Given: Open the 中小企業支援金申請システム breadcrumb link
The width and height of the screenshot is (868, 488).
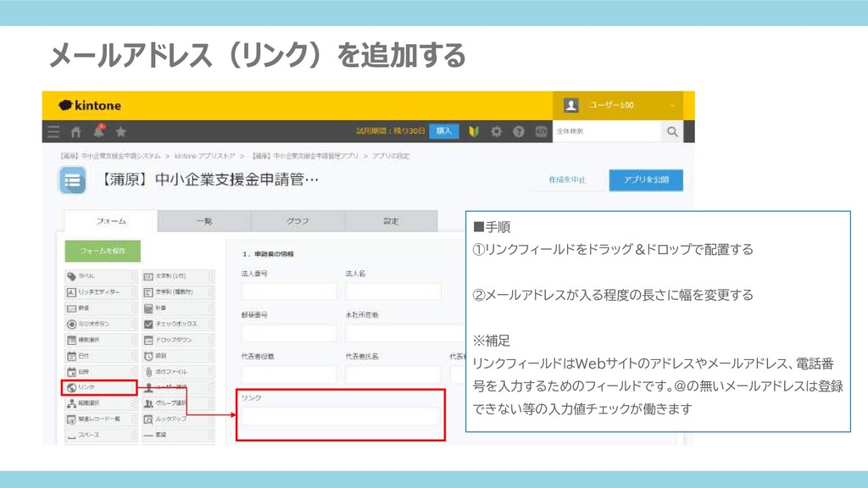Looking at the screenshot, I should [x=111, y=156].
